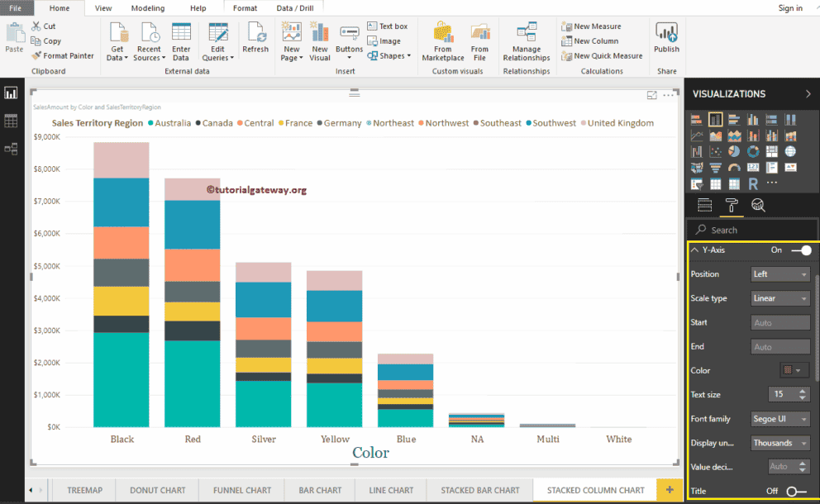Choose the pie chart visualization icon
Screen dimensions: 820x504
[x=734, y=152]
